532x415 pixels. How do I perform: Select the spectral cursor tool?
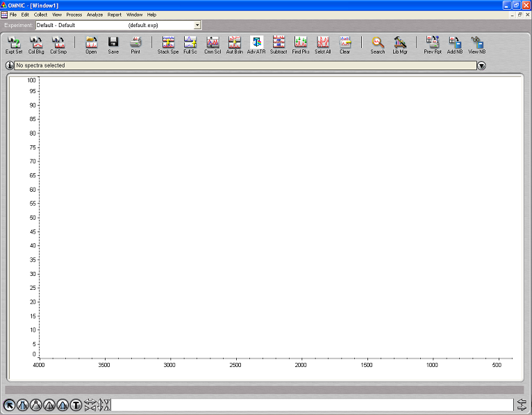point(36,405)
